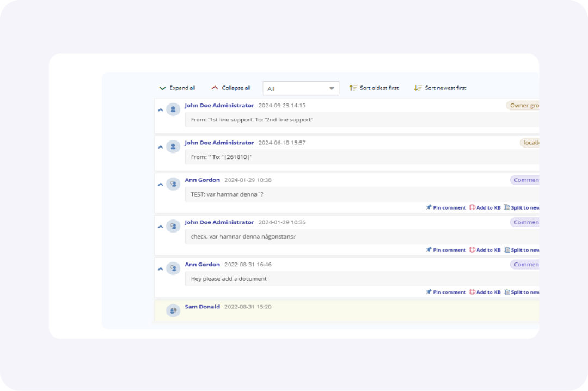Open the Sam Donald name link

[x=202, y=307]
